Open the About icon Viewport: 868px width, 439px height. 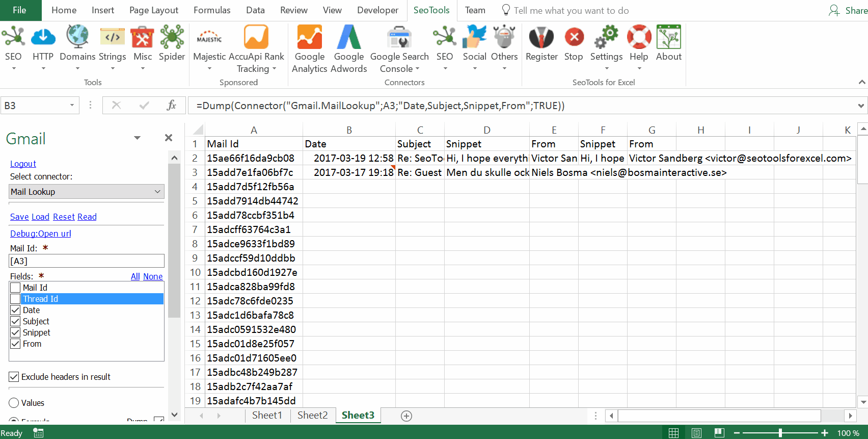pyautogui.click(x=669, y=37)
